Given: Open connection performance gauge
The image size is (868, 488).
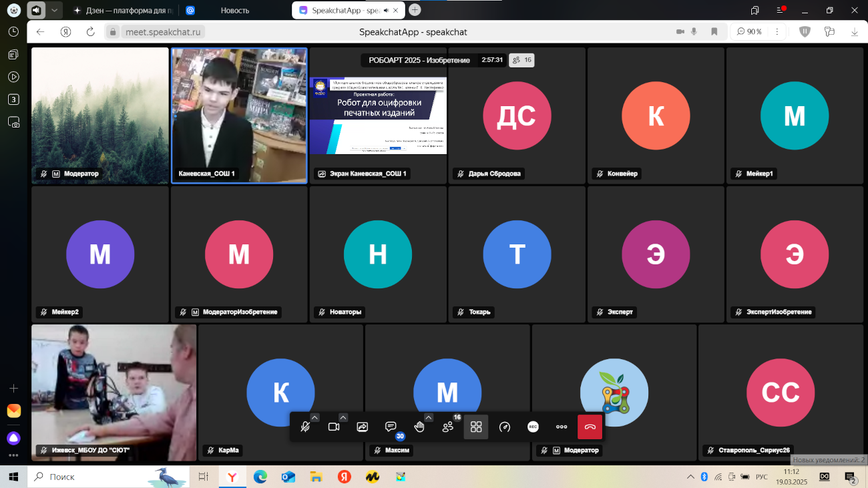Looking at the screenshot, I should pos(505,427).
